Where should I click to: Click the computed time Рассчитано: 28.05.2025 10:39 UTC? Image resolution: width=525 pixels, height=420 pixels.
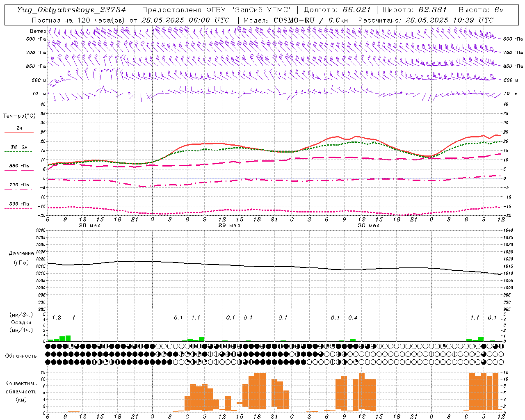426,20
